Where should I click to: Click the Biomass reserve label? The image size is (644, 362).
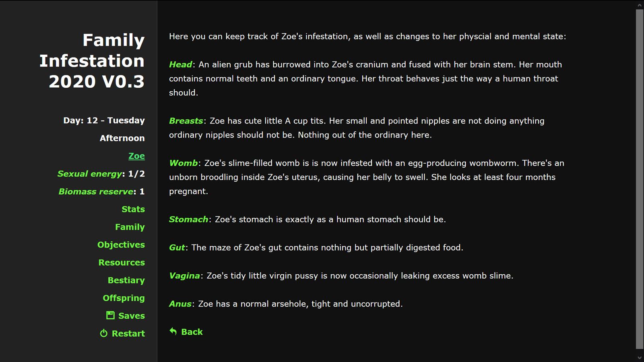click(x=96, y=191)
